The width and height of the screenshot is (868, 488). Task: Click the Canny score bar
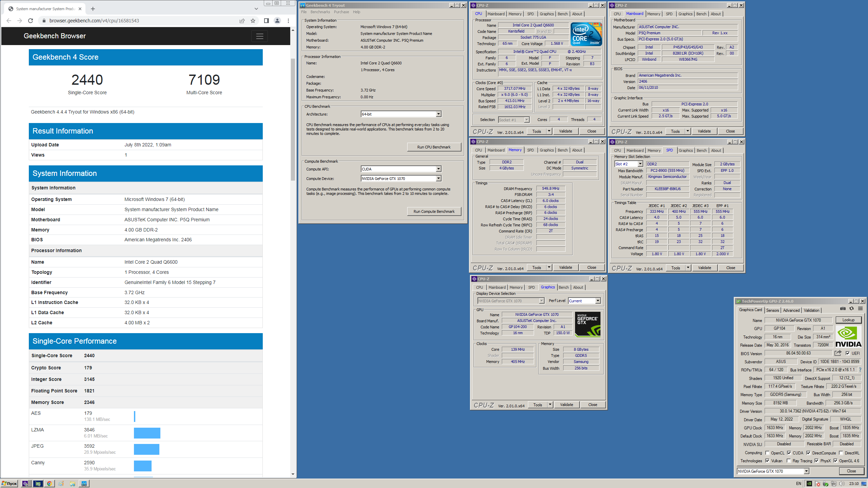pyautogui.click(x=143, y=466)
